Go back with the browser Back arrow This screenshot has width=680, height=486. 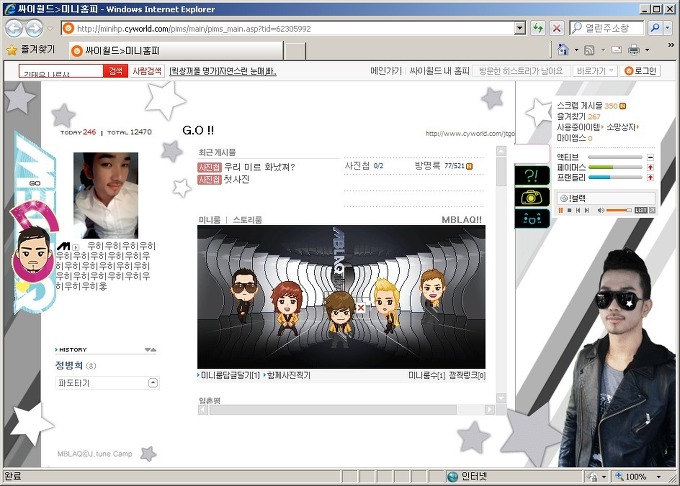click(13, 29)
